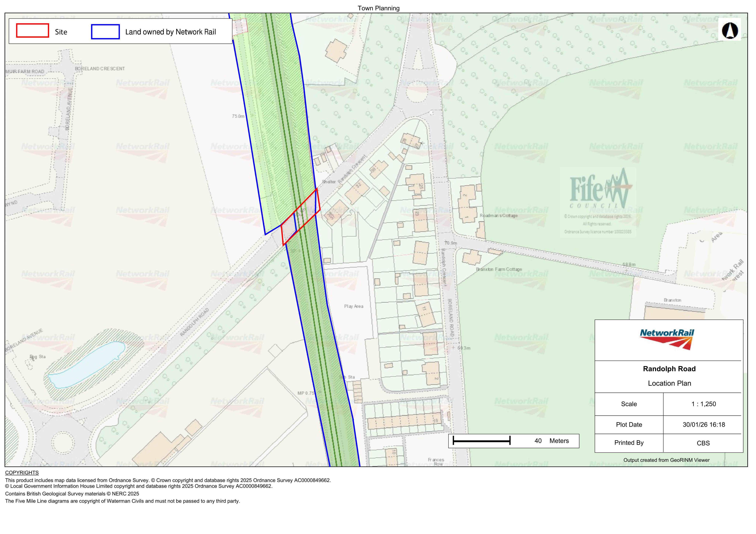Click the 'Roadman's Cottage' map label

click(499, 215)
